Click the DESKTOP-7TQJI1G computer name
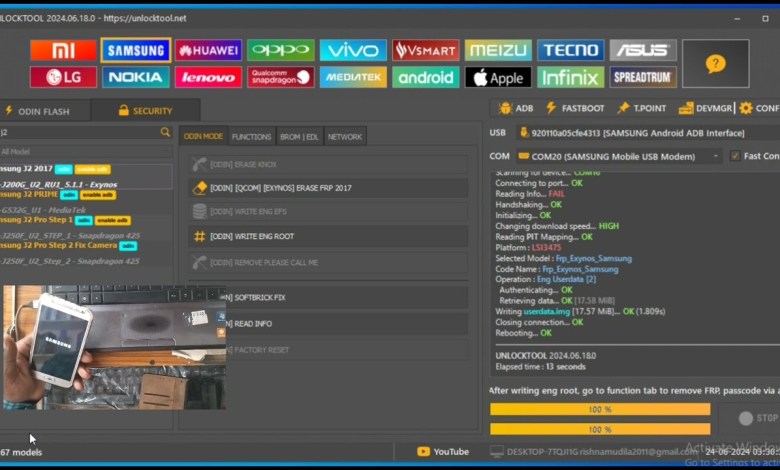 pos(542,452)
